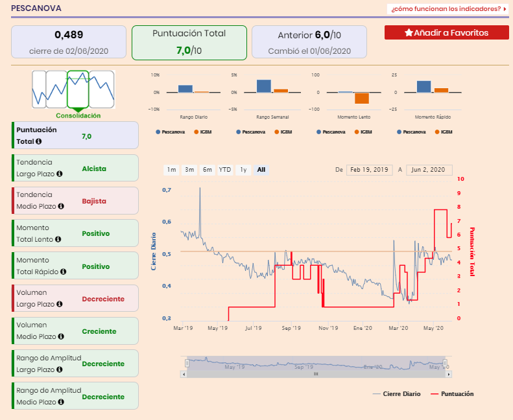Click the Puntuación Total 7,0/10 card

pos(189,43)
